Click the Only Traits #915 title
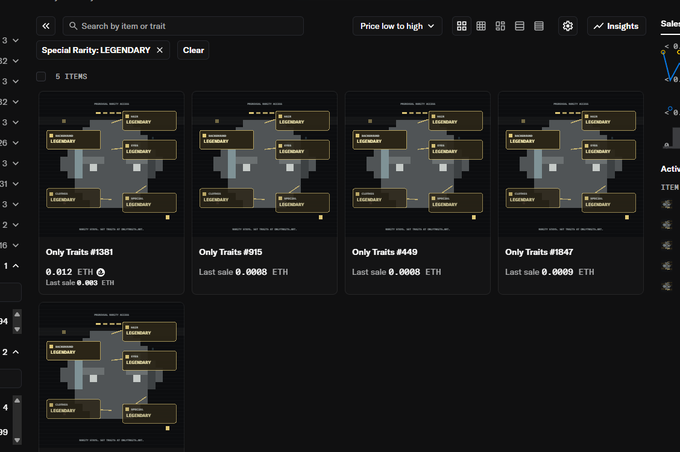Screen dimensions: 680x452 (230, 252)
